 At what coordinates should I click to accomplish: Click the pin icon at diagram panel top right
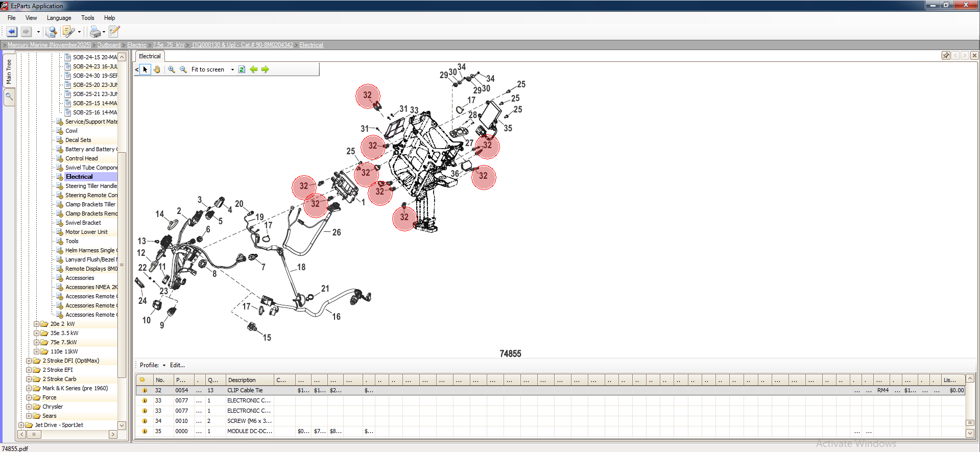point(946,56)
